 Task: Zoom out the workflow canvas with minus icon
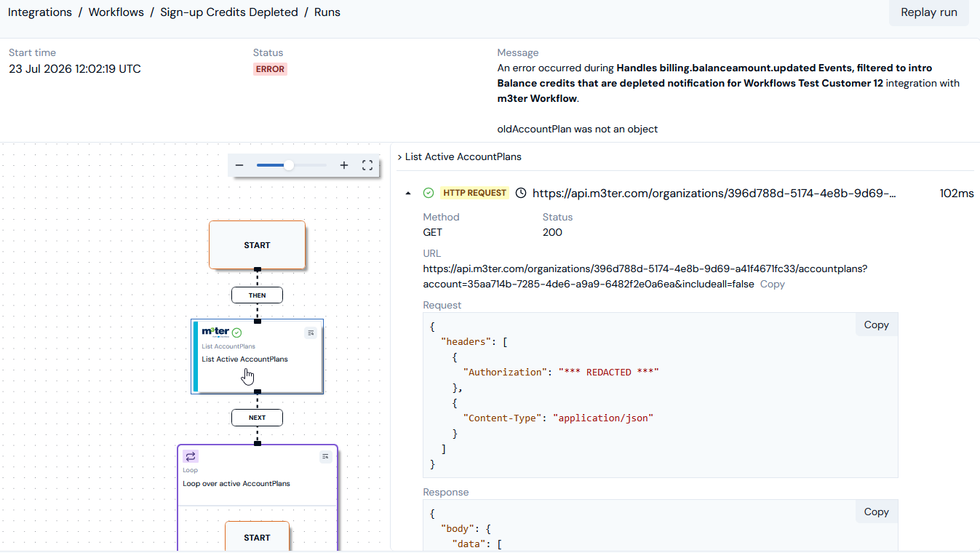(239, 166)
